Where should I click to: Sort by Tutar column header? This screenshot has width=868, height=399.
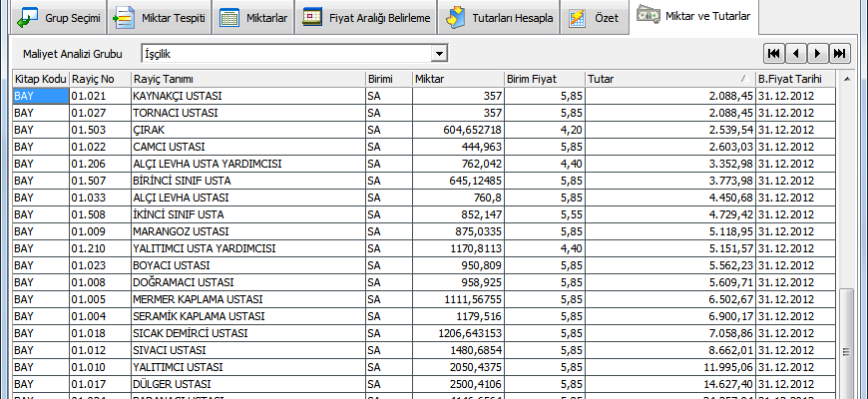coord(668,79)
